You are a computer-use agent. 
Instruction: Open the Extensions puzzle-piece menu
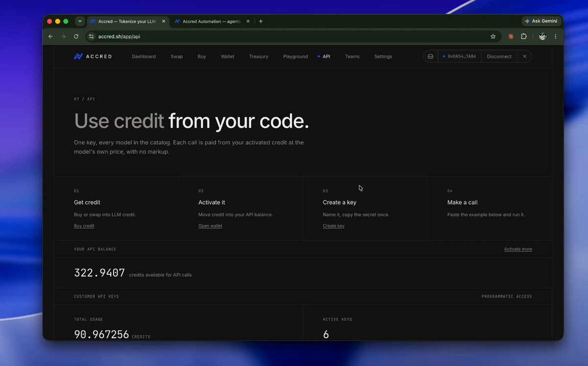point(524,36)
